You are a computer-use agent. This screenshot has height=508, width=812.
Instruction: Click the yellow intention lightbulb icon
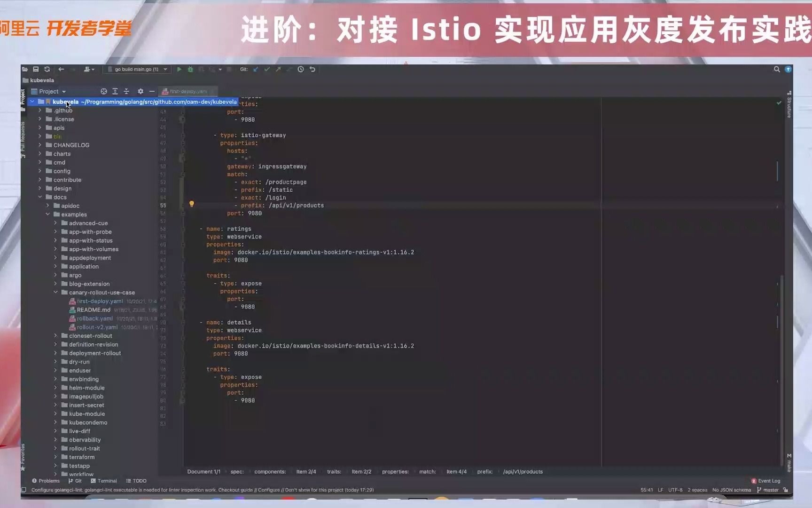192,204
